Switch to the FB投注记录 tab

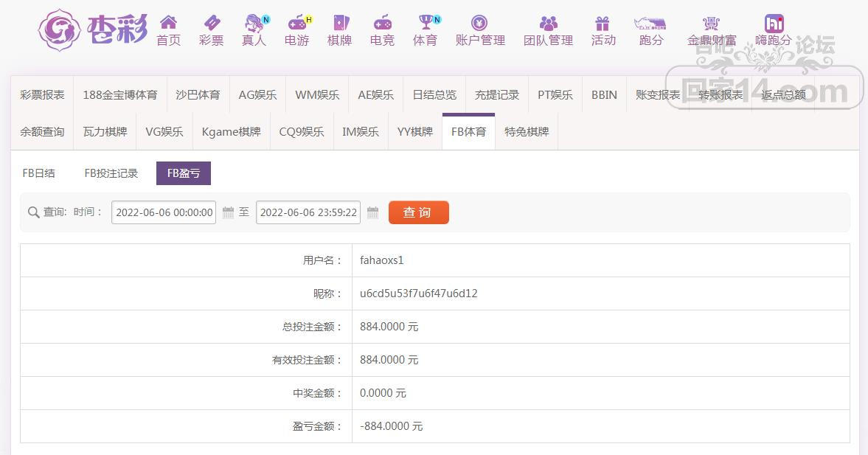tap(111, 173)
